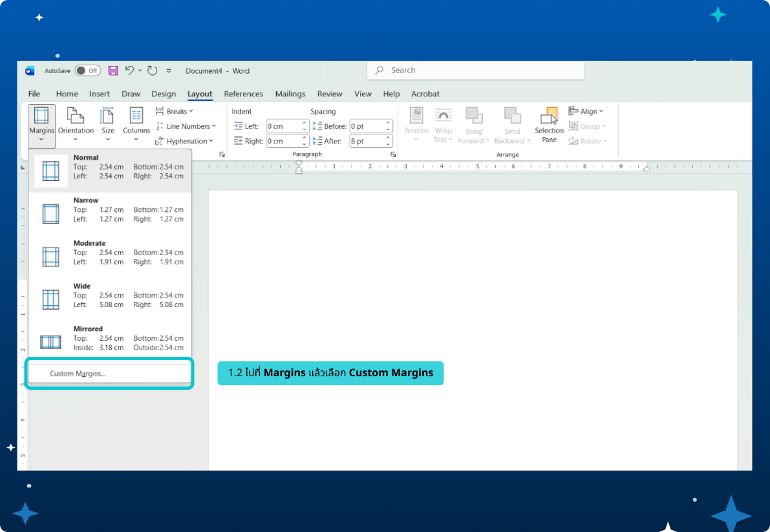Click the Undo arrow icon
Image resolution: width=770 pixels, height=532 pixels.
pyautogui.click(x=130, y=70)
